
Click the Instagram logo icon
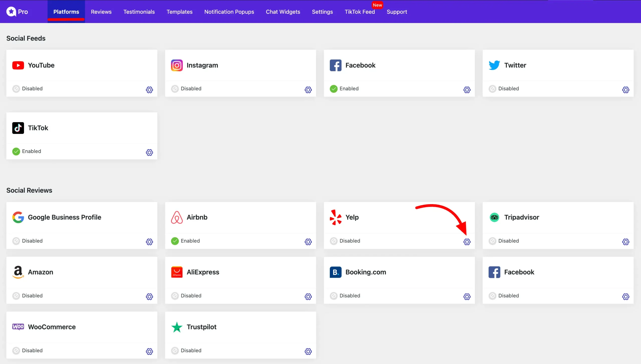tap(177, 65)
